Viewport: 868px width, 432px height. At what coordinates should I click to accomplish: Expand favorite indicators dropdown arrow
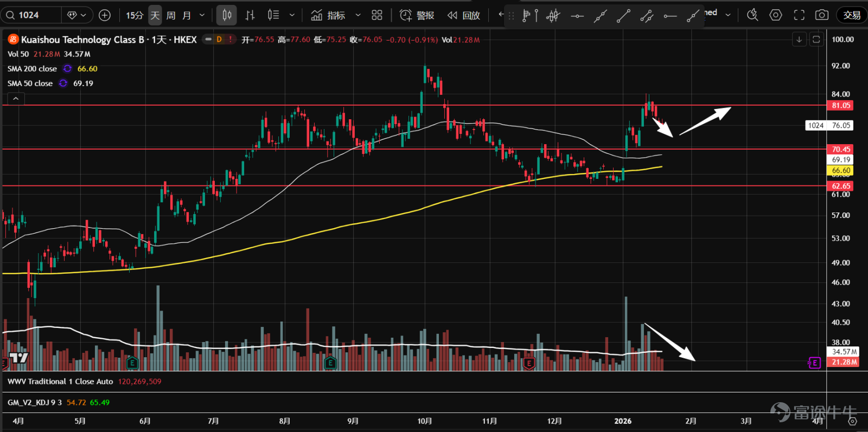pyautogui.click(x=358, y=15)
